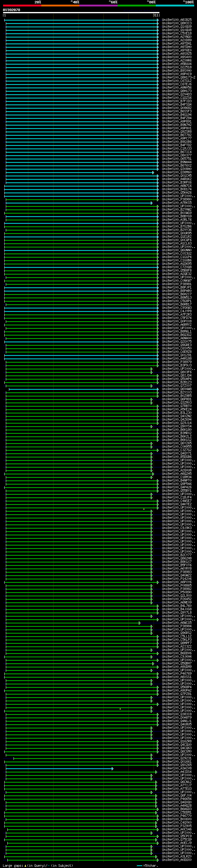Select the UniRef100_P08865 label
Image resolution: width=197 pixels, height=868 pixels.
click(177, 585)
